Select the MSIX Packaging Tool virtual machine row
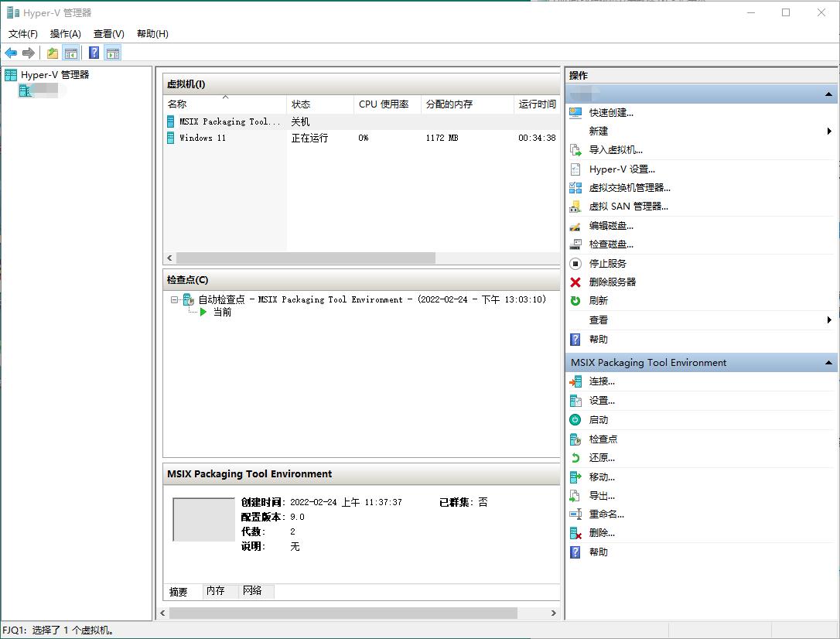The width and height of the screenshot is (840, 639). point(362,121)
